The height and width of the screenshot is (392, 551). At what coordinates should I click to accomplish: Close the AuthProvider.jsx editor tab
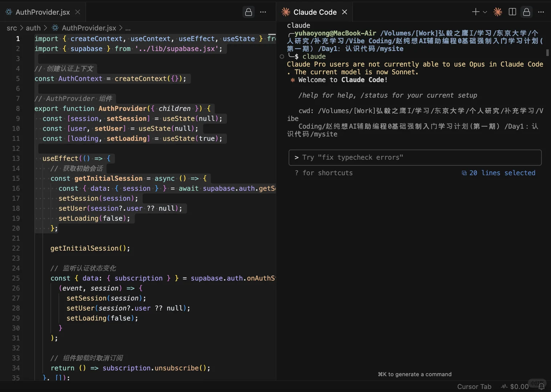point(78,12)
